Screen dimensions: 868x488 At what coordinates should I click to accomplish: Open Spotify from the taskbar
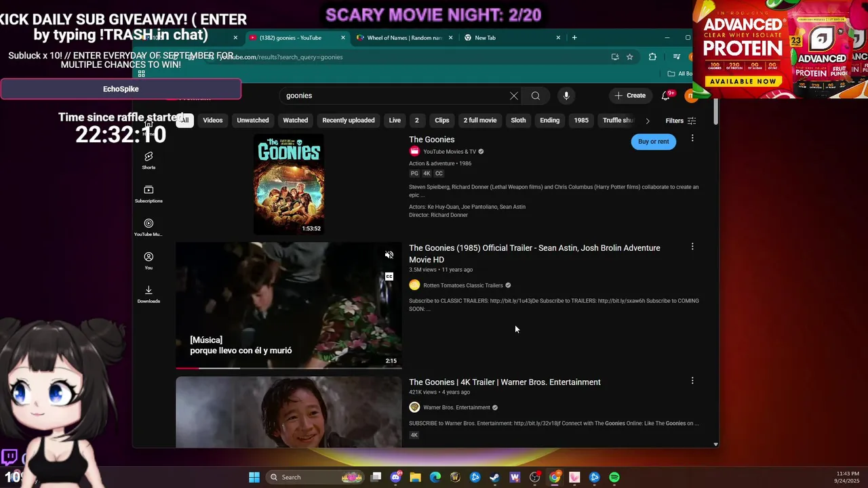pos(614,477)
